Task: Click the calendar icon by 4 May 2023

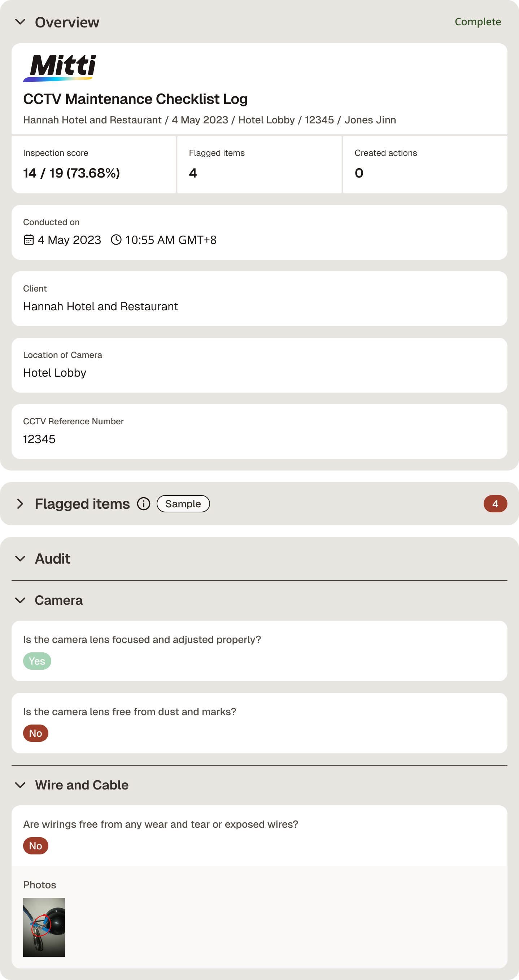Action: [29, 240]
